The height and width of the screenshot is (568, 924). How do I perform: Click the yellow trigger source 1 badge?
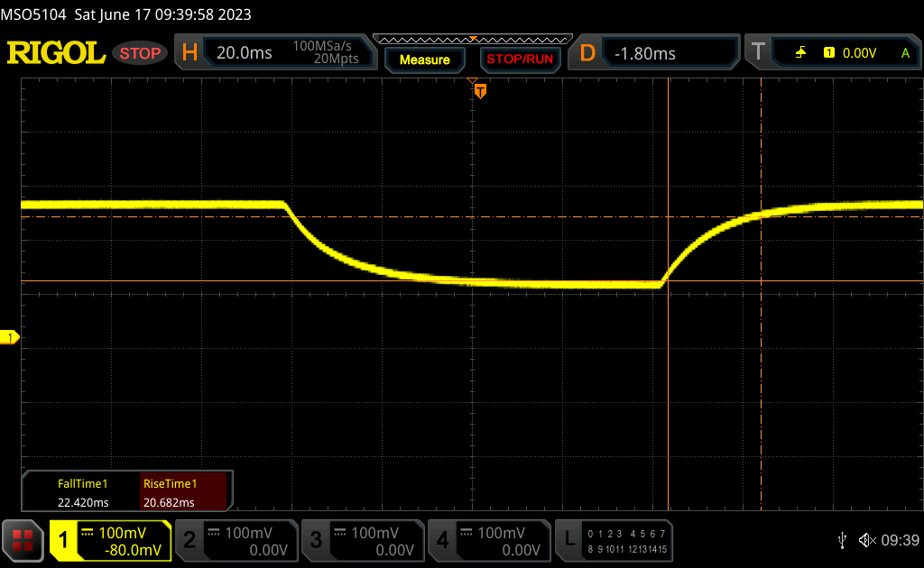[829, 53]
